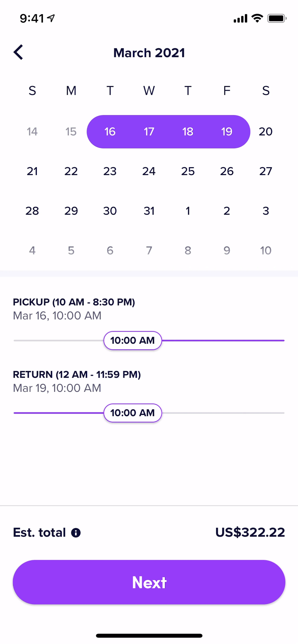Tap the battery status icon
Screen dimensions: 298x644
[277, 18]
